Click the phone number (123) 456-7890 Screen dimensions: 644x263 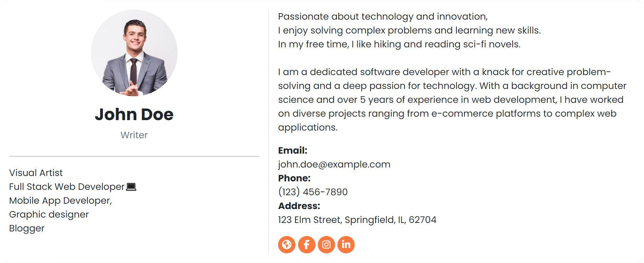tap(313, 192)
